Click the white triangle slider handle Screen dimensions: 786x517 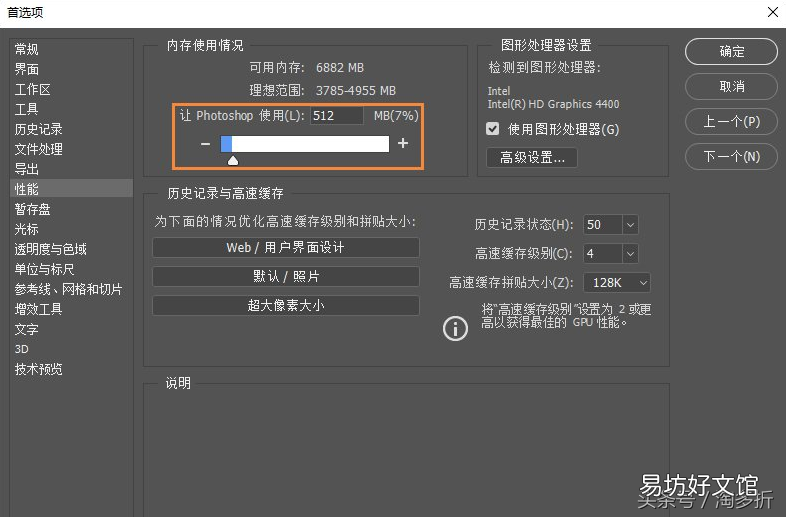pos(233,160)
